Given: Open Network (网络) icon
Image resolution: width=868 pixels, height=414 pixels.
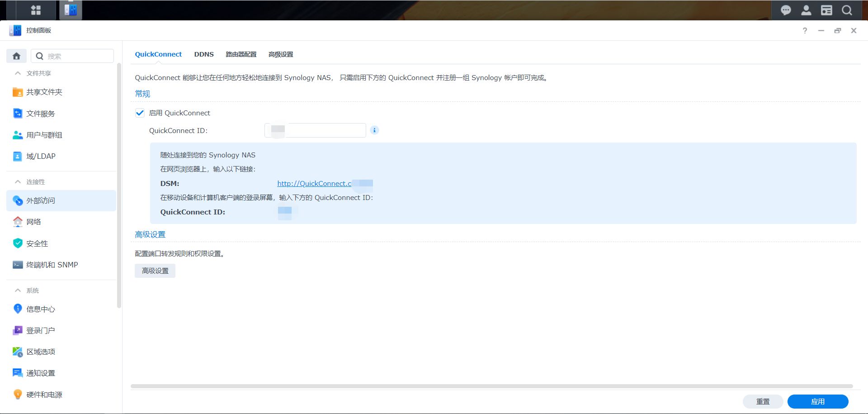Looking at the screenshot, I should [18, 222].
